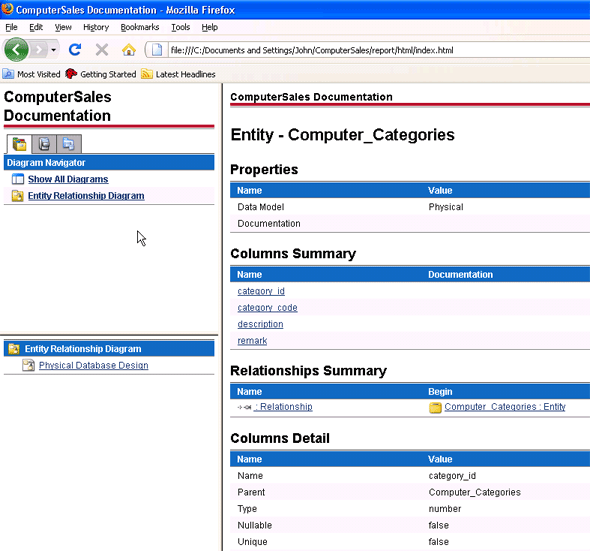Click the Show All Diagrams link
590x551 pixels.
point(68,179)
